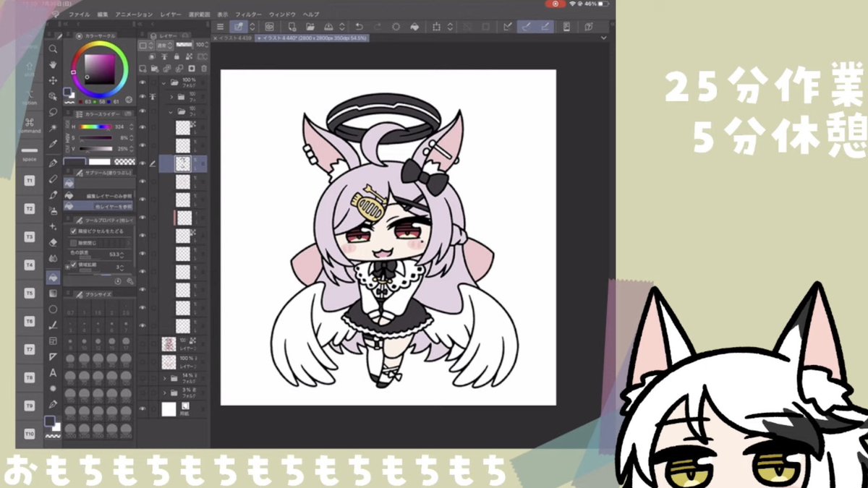The image size is (868, 488).
Task: Select the Figure ellipse tool
Action: (x=53, y=309)
